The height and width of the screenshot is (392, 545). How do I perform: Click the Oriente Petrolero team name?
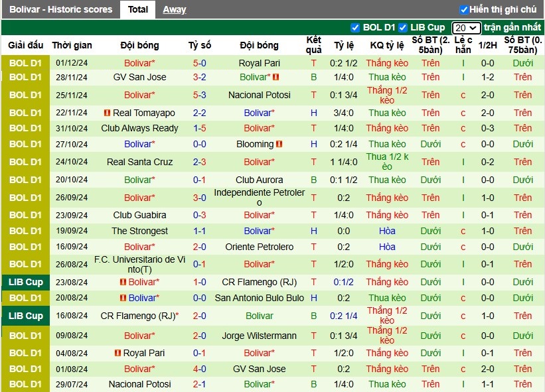[x=260, y=247]
